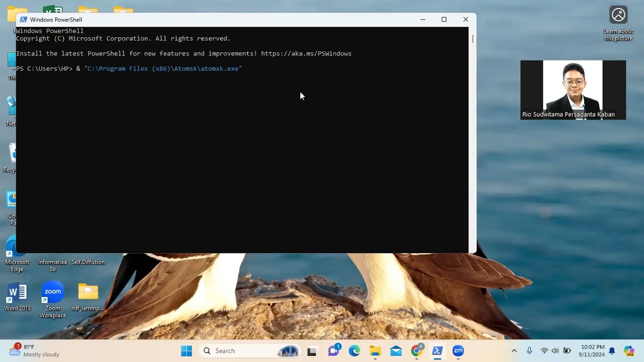
Task: Select the PowerShell taskbar icon
Action: pos(437,351)
